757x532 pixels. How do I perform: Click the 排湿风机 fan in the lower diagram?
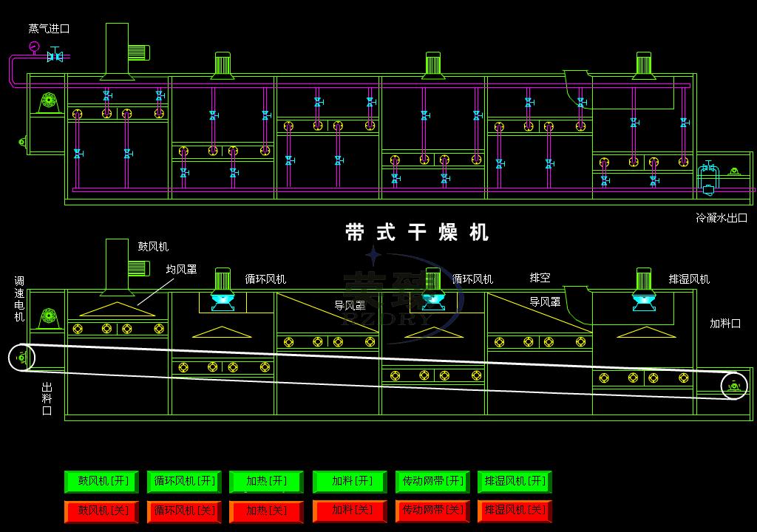643,288
